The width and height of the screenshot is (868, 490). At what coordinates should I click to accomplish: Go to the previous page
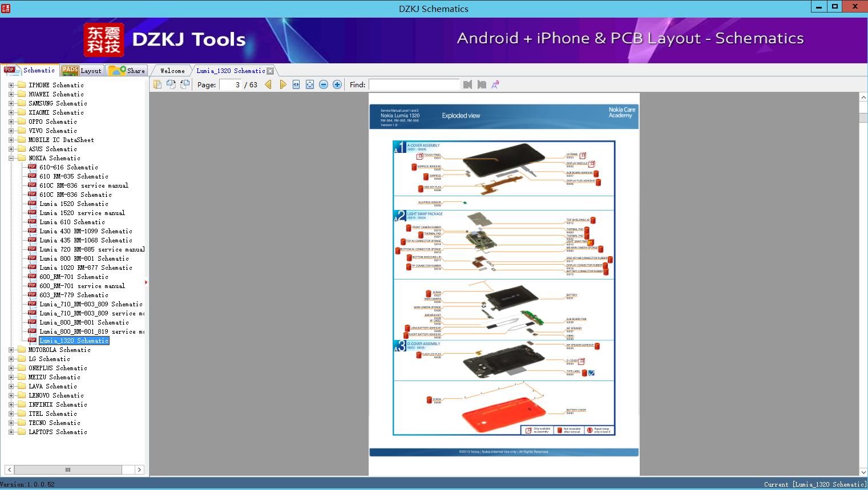pyautogui.click(x=268, y=84)
